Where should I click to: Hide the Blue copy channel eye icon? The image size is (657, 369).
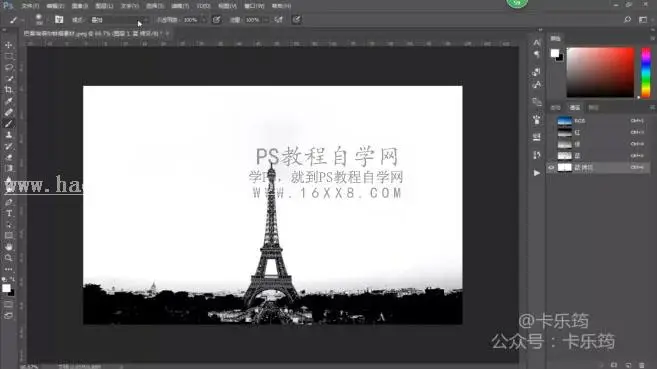click(551, 168)
